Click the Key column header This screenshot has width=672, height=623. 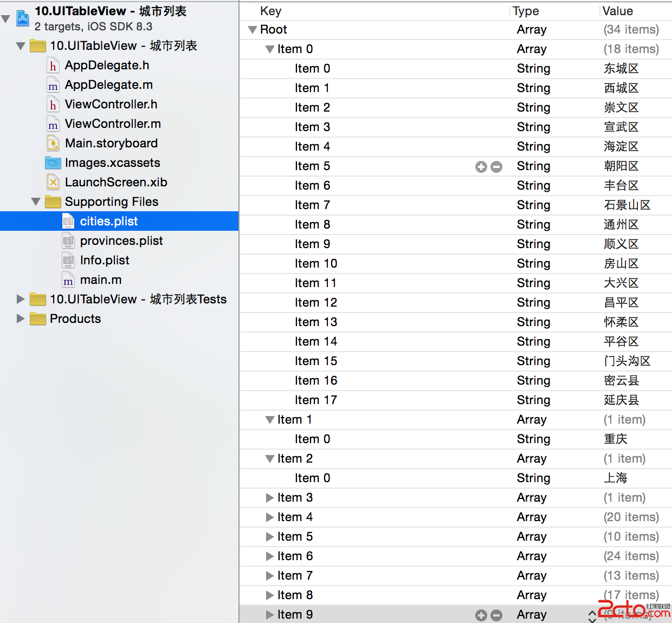pyautogui.click(x=270, y=11)
